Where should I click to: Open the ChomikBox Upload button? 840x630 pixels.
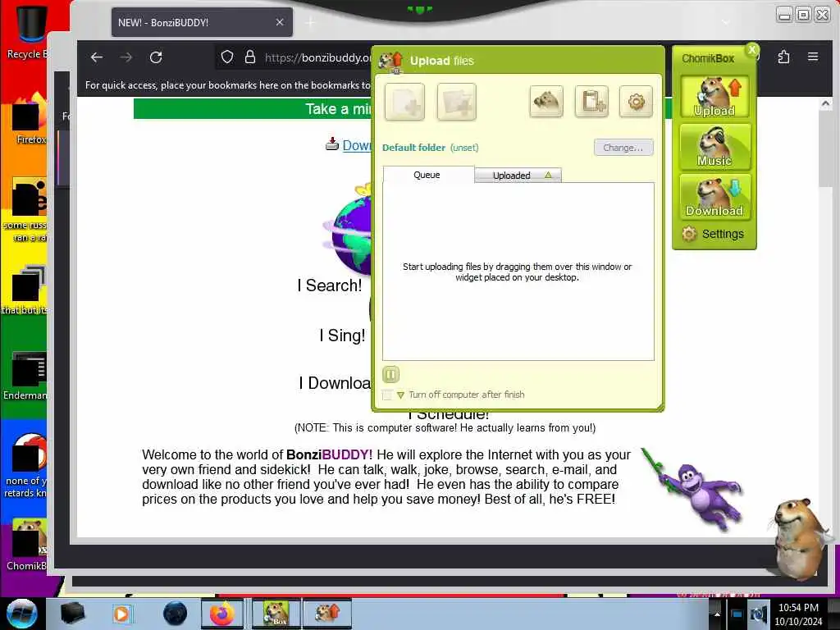714,97
